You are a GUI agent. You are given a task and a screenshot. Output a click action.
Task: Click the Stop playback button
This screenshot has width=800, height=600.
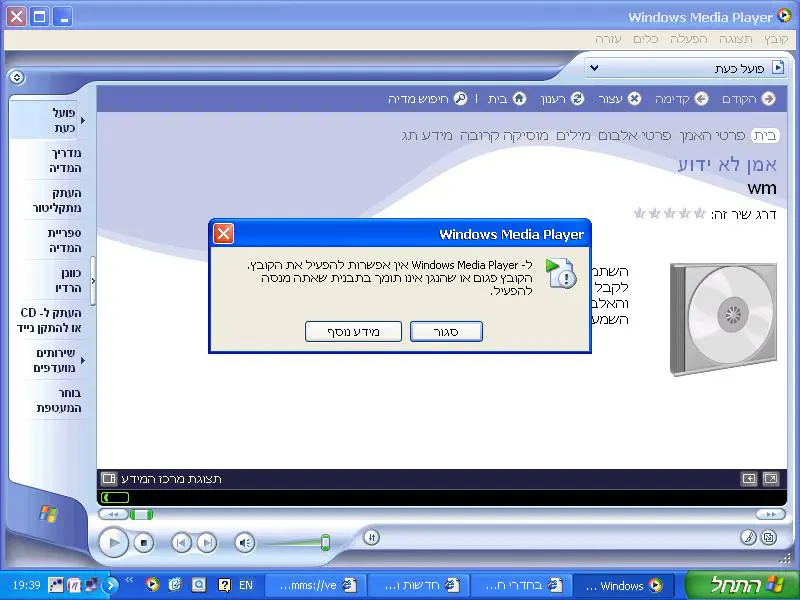pos(144,543)
